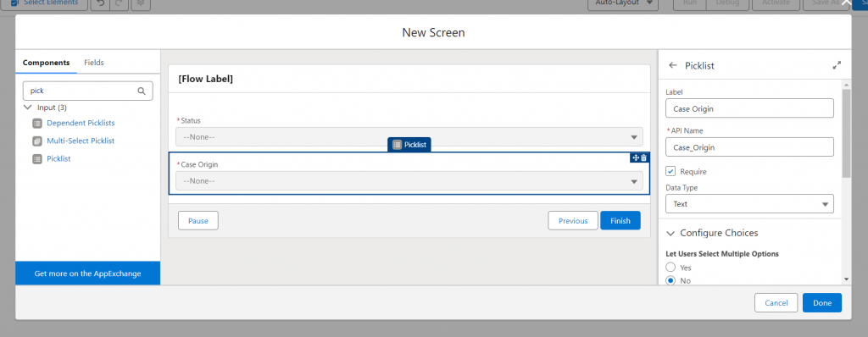Click the Done button

click(822, 302)
